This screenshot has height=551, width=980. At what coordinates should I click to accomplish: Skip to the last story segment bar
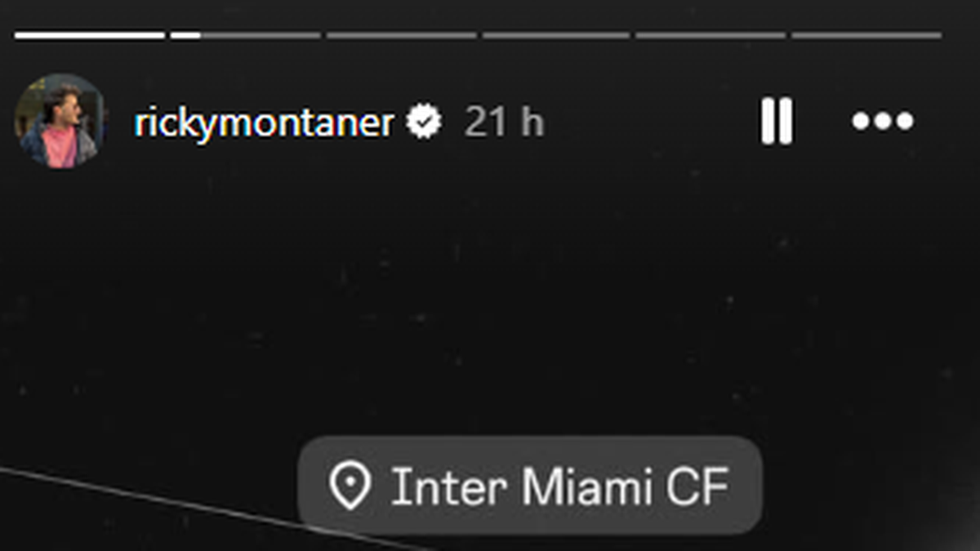866,35
